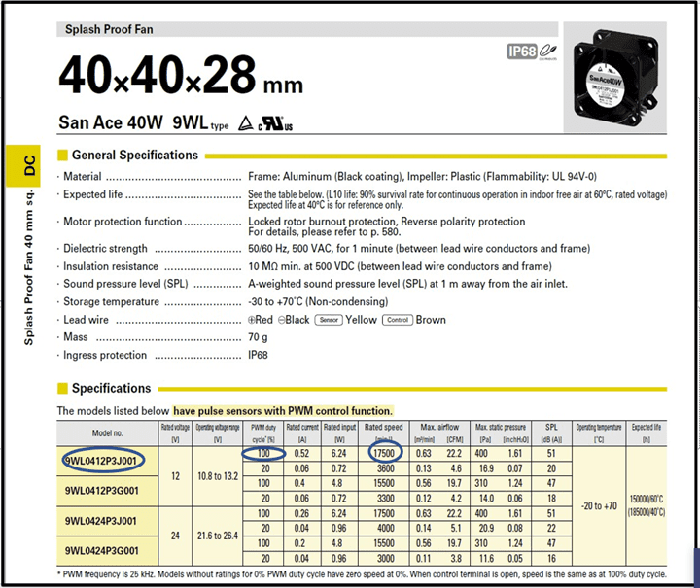Click the 17500 rated speed for 9WL0412P3J001
This screenshot has width=700, height=588.
click(x=384, y=453)
